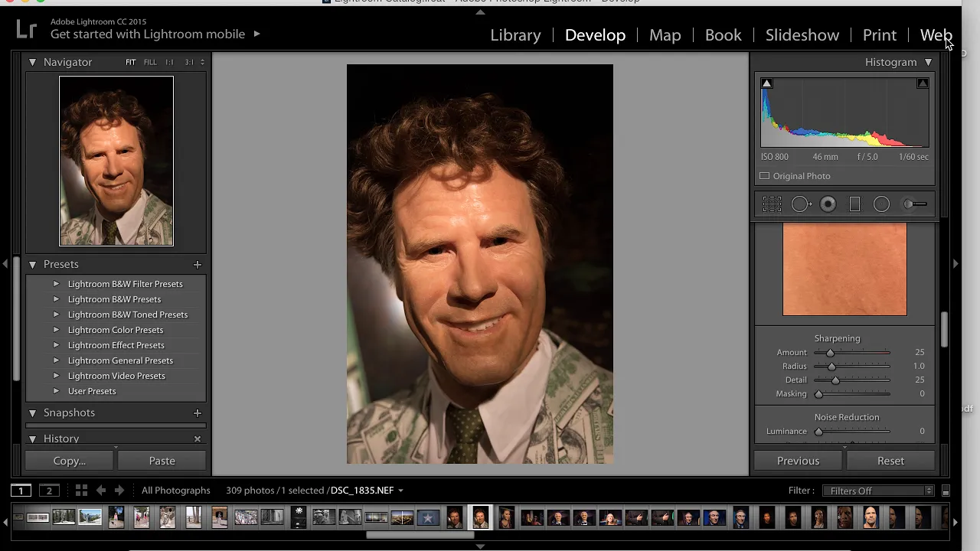Switch to the Print module
This screenshot has height=551, width=980.
coord(880,35)
